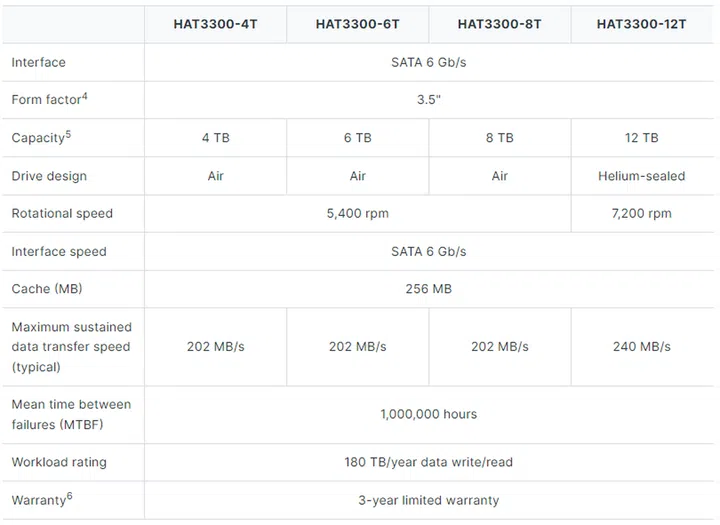720x525 pixels.
Task: Click the Drive design row label
Action: point(49,176)
